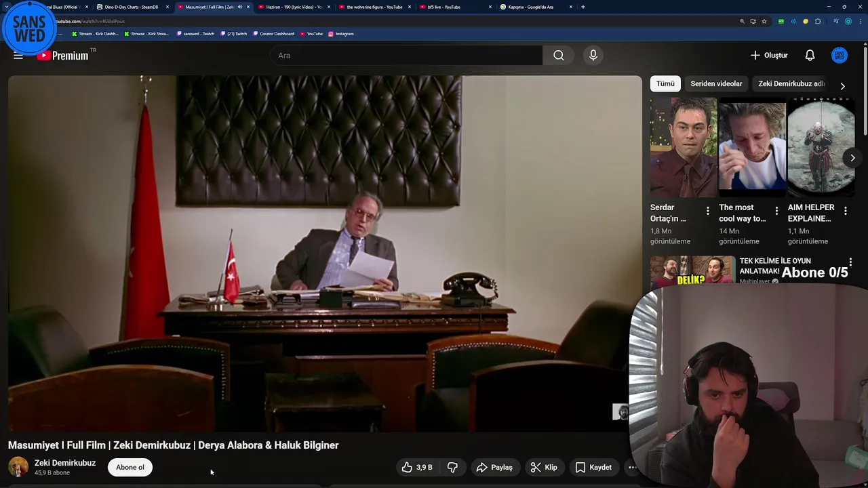
Task: Dislike the video with thumbs down
Action: point(452,467)
